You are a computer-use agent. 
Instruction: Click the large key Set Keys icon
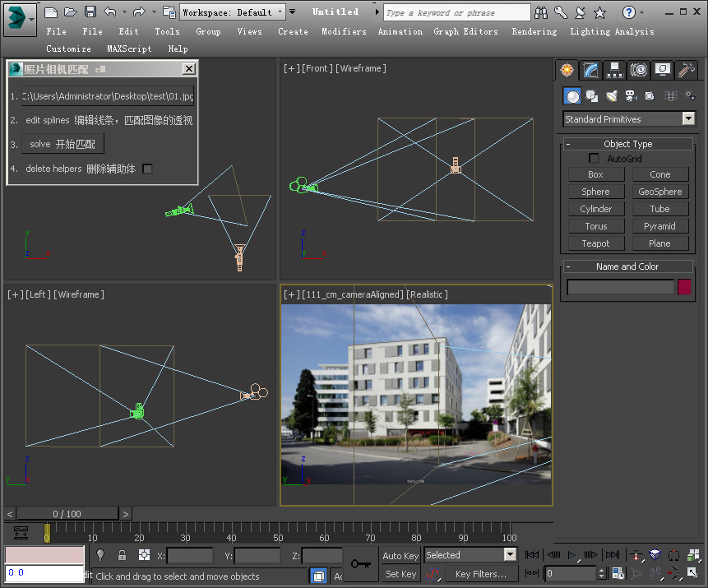(359, 564)
